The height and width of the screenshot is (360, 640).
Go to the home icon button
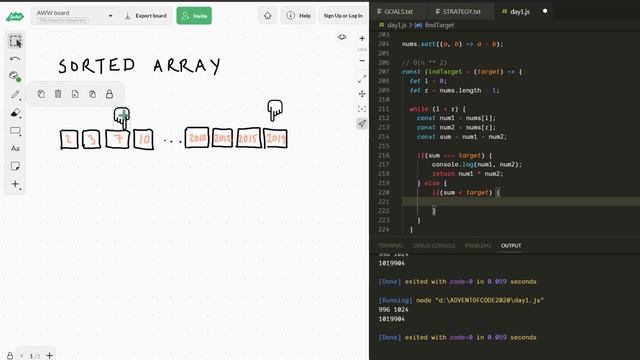pos(267,16)
